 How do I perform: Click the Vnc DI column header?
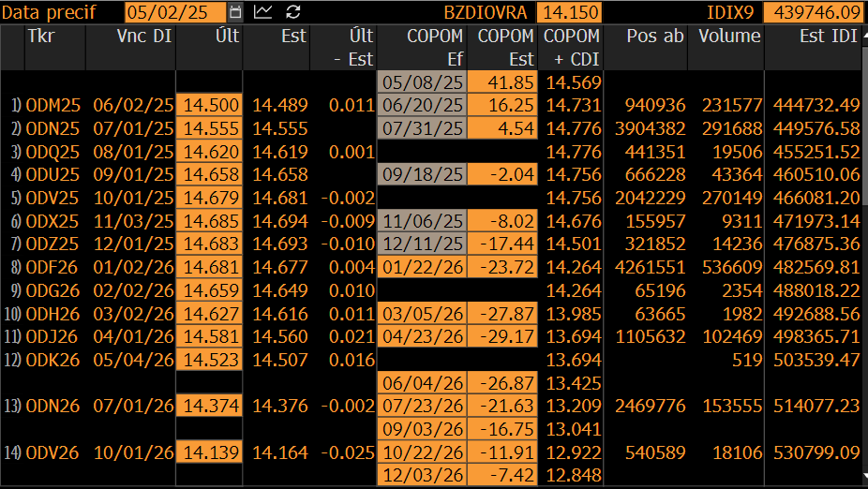point(144,36)
